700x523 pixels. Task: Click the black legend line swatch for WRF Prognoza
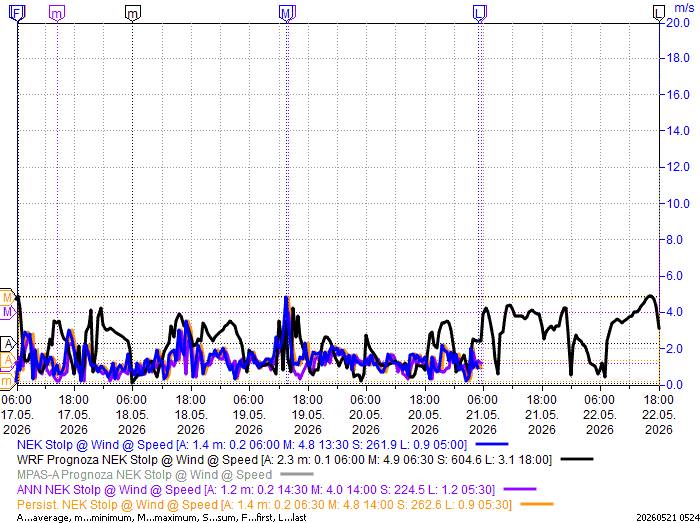coord(577,459)
